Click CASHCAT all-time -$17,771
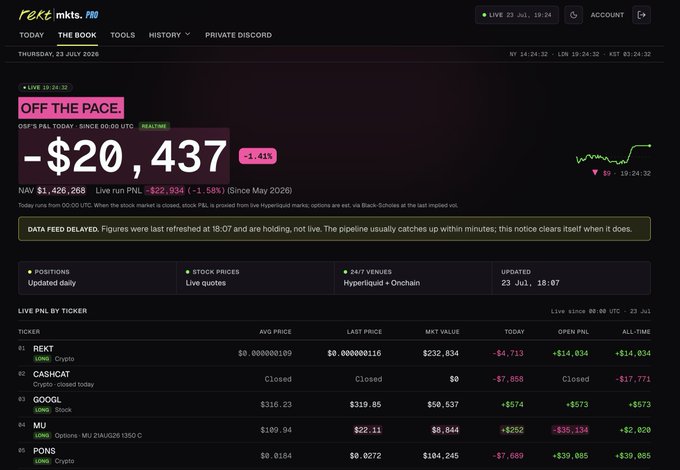Viewport: 680px width, 470px height. click(633, 379)
